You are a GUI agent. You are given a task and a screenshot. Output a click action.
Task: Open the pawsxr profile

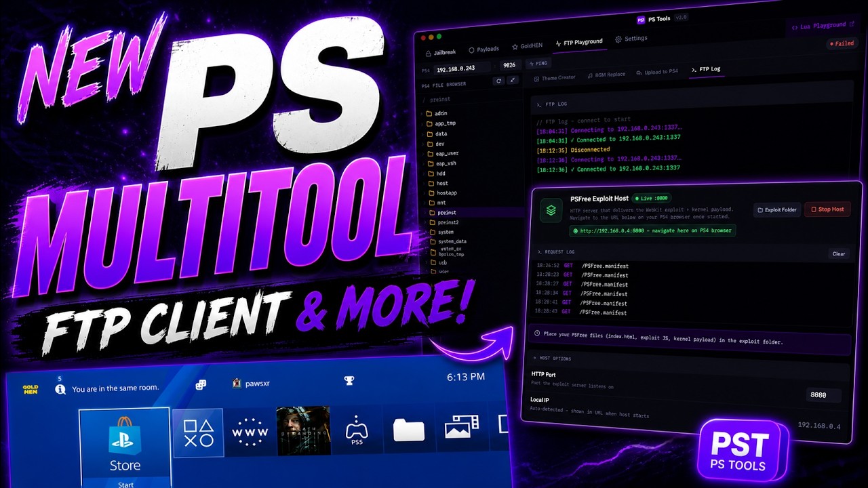pos(252,383)
